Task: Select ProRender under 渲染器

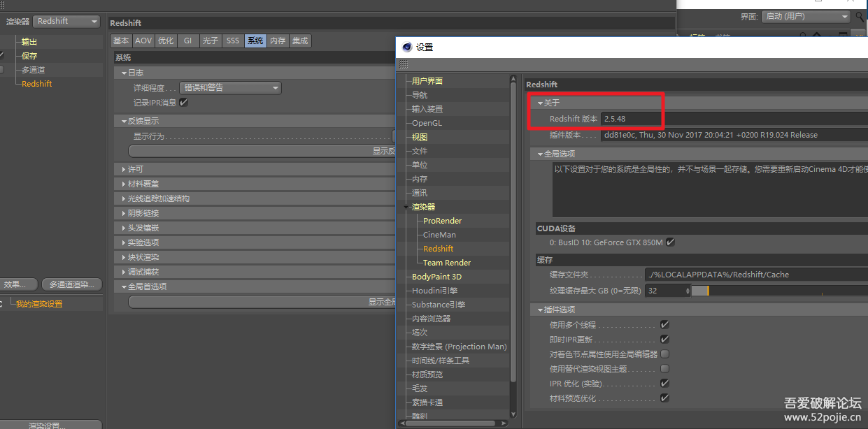Action: tap(443, 221)
